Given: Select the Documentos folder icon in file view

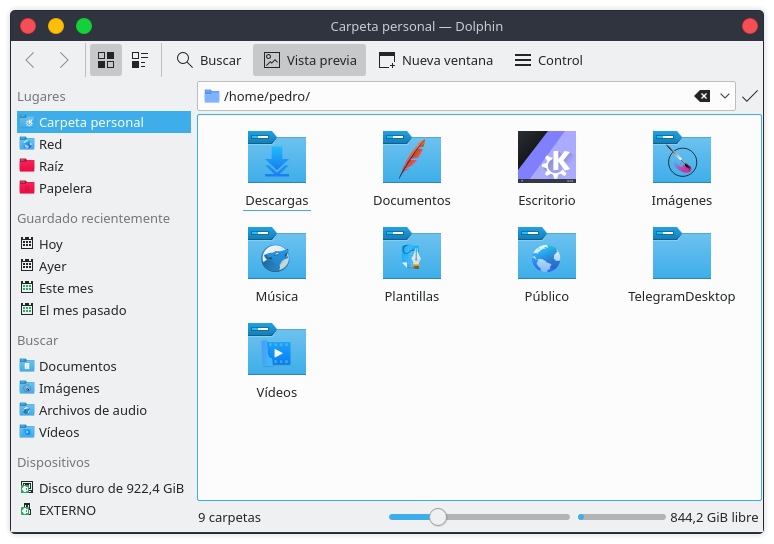Looking at the screenshot, I should tap(412, 157).
